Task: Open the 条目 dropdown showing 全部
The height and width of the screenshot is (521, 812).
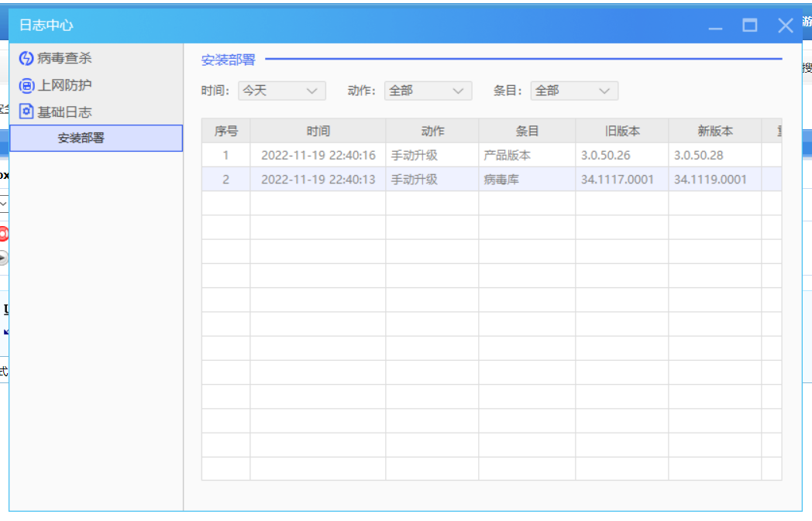Action: pyautogui.click(x=574, y=91)
